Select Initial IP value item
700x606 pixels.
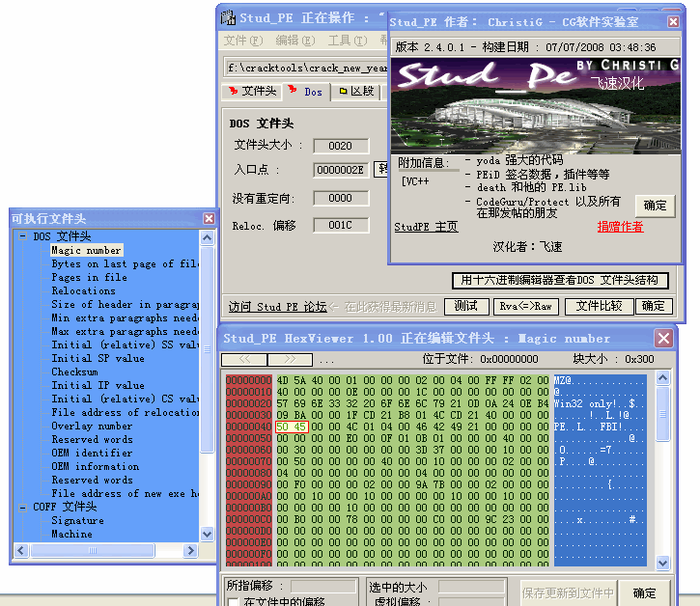pyautogui.click(x=98, y=385)
